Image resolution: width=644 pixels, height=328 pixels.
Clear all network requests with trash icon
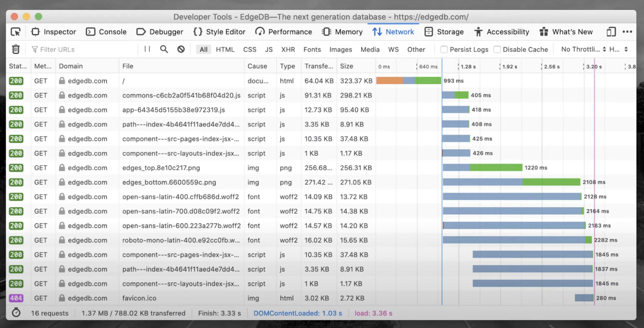tap(16, 49)
